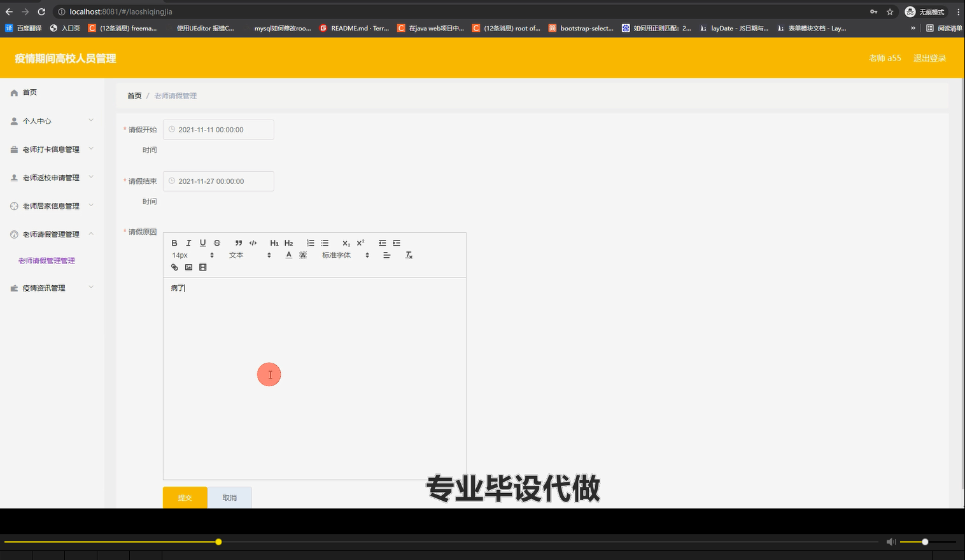The image size is (965, 560).
Task: Go to 首页 in the sidebar
Action: pos(52,92)
